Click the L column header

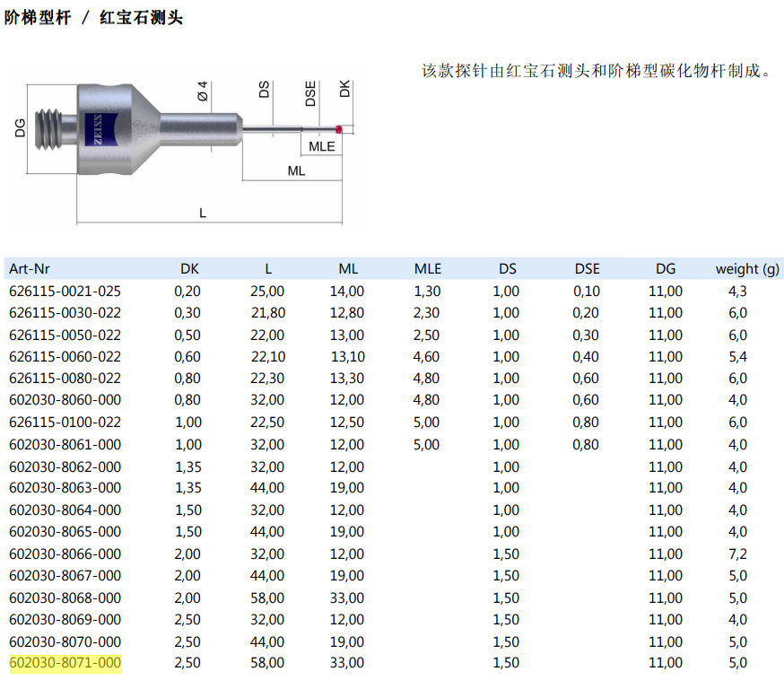pyautogui.click(x=269, y=268)
